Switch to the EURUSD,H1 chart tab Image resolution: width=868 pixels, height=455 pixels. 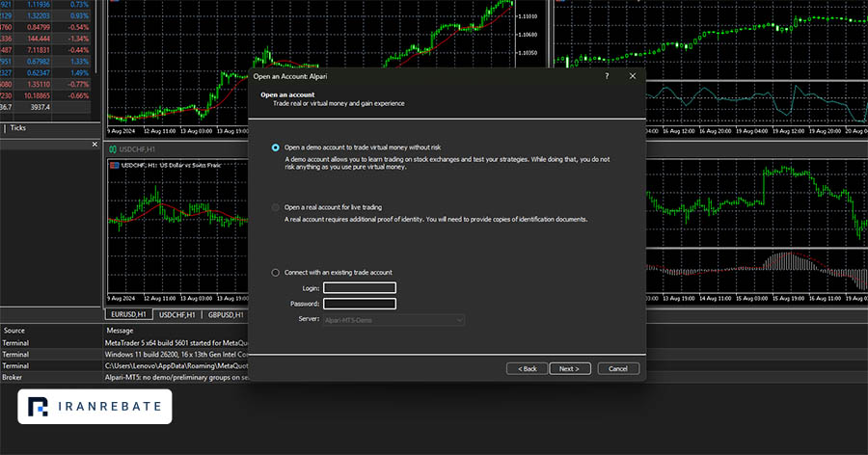click(128, 314)
